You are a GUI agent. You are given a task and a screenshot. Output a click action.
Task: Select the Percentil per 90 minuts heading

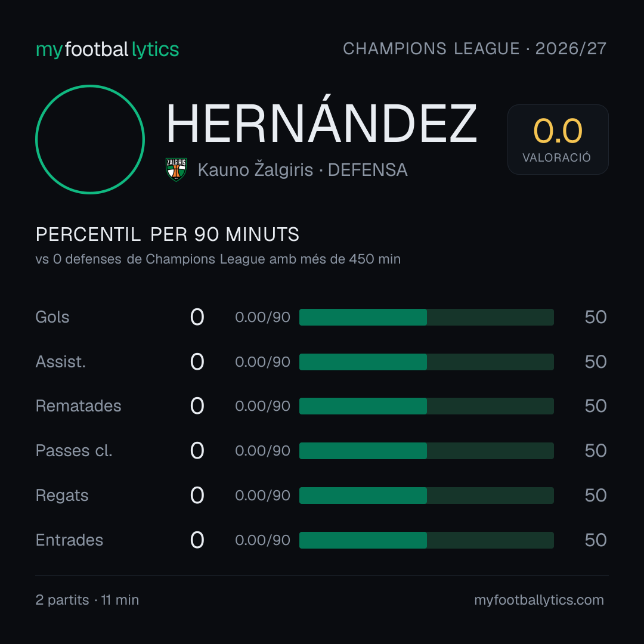click(167, 234)
